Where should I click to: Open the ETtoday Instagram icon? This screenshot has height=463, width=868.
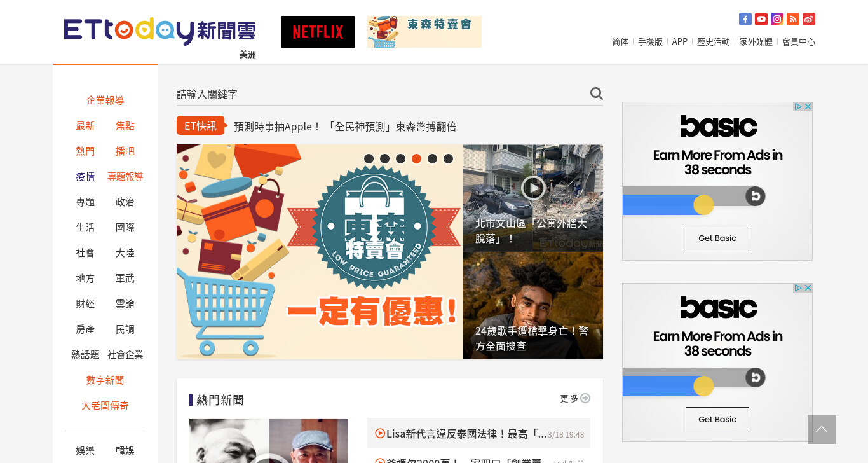coord(777,19)
